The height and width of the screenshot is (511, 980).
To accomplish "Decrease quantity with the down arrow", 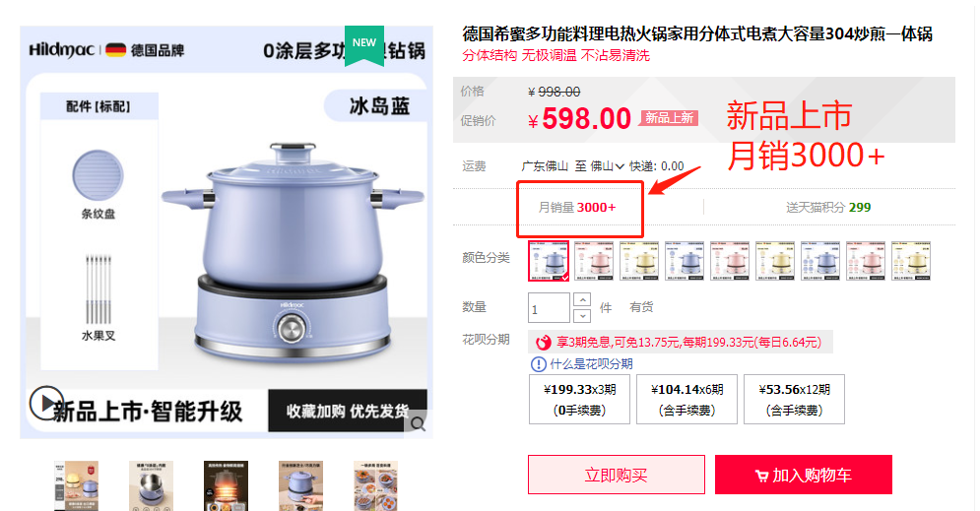I will point(582,315).
